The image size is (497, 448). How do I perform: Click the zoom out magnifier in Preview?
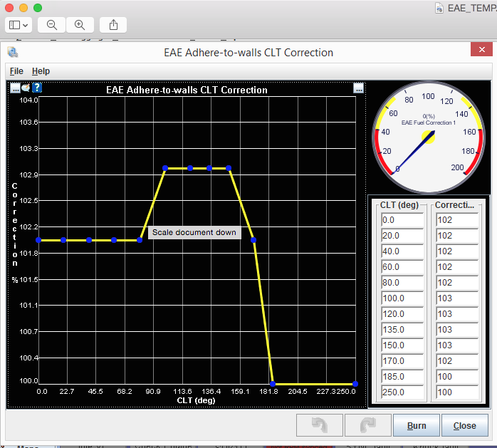(52, 24)
